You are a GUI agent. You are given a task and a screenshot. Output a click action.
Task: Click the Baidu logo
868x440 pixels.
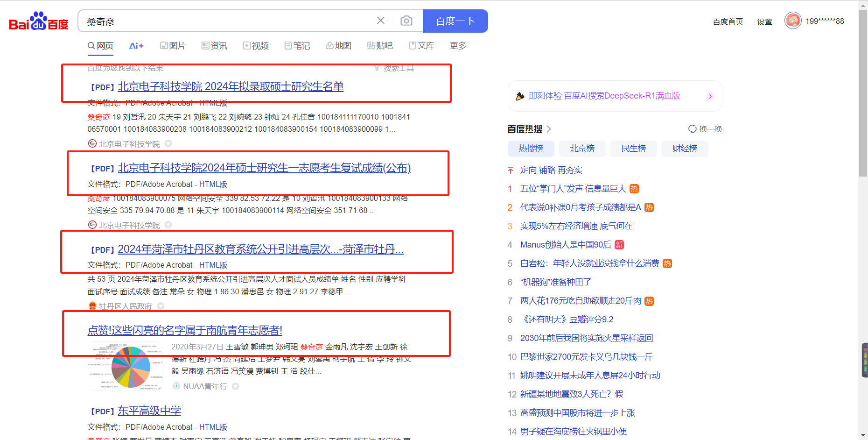(x=39, y=21)
